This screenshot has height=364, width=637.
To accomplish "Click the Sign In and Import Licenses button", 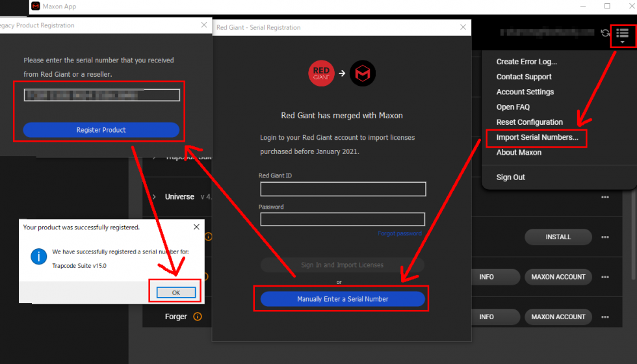I will pyautogui.click(x=342, y=265).
